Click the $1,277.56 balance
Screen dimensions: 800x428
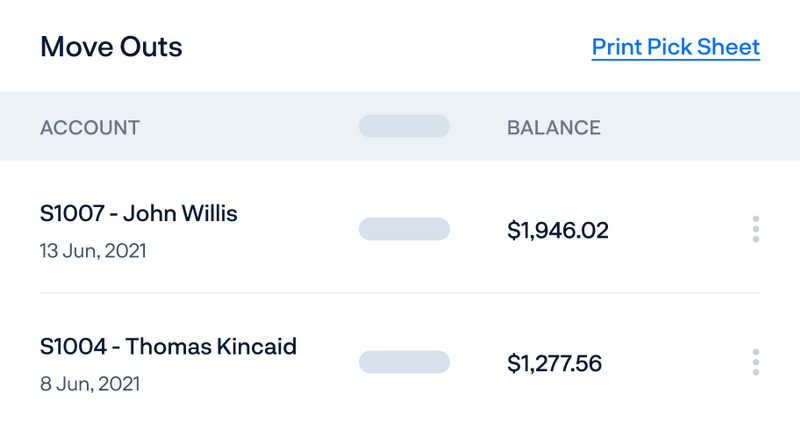(x=554, y=363)
